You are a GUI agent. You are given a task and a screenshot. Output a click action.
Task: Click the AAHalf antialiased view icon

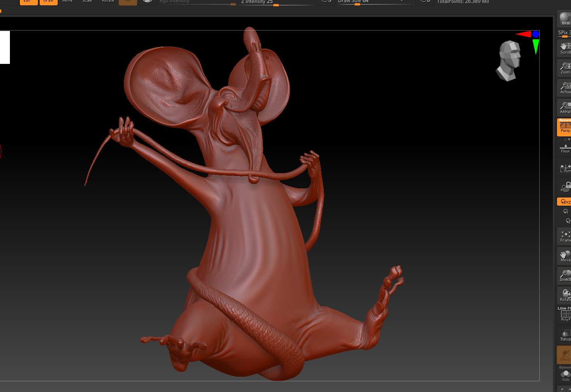[564, 107]
